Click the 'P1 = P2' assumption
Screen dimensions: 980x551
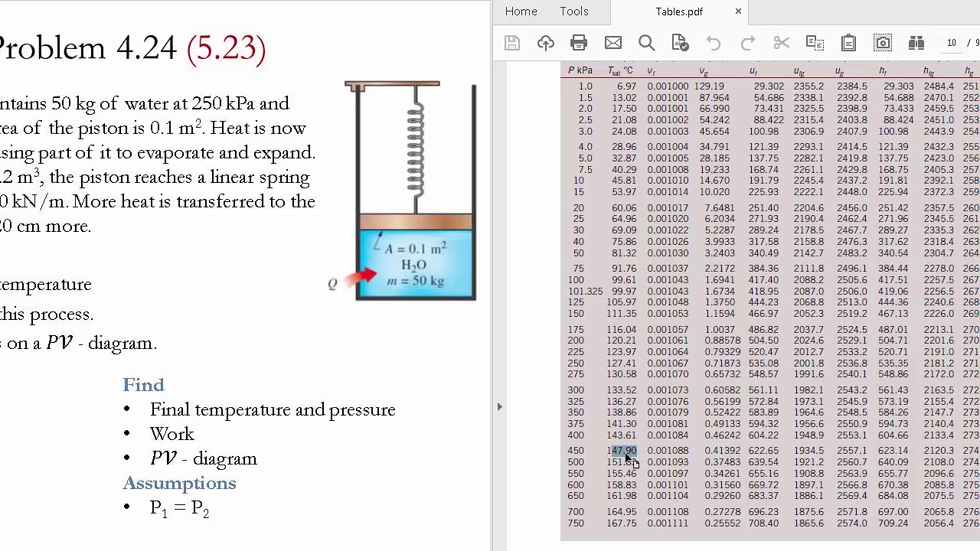(x=180, y=509)
